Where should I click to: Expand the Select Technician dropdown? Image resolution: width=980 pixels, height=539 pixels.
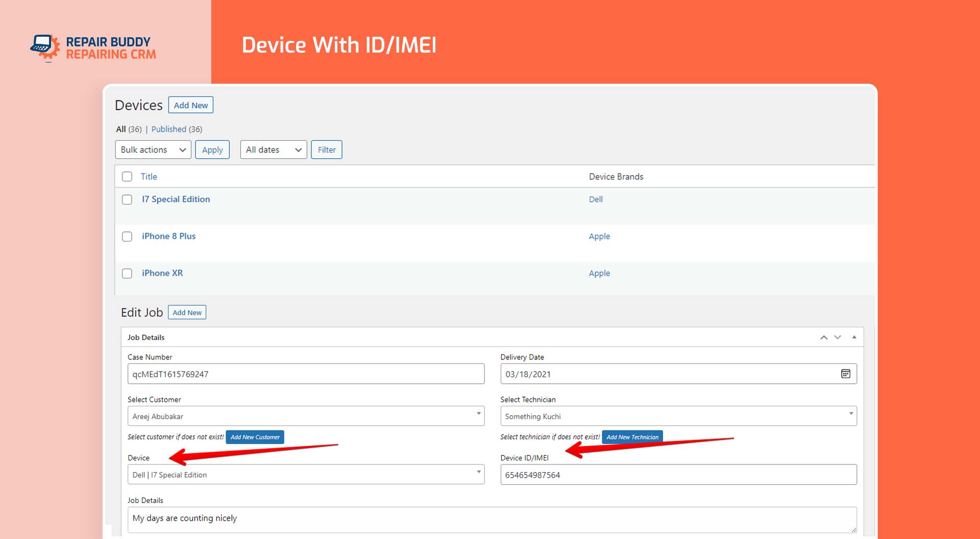pyautogui.click(x=678, y=416)
